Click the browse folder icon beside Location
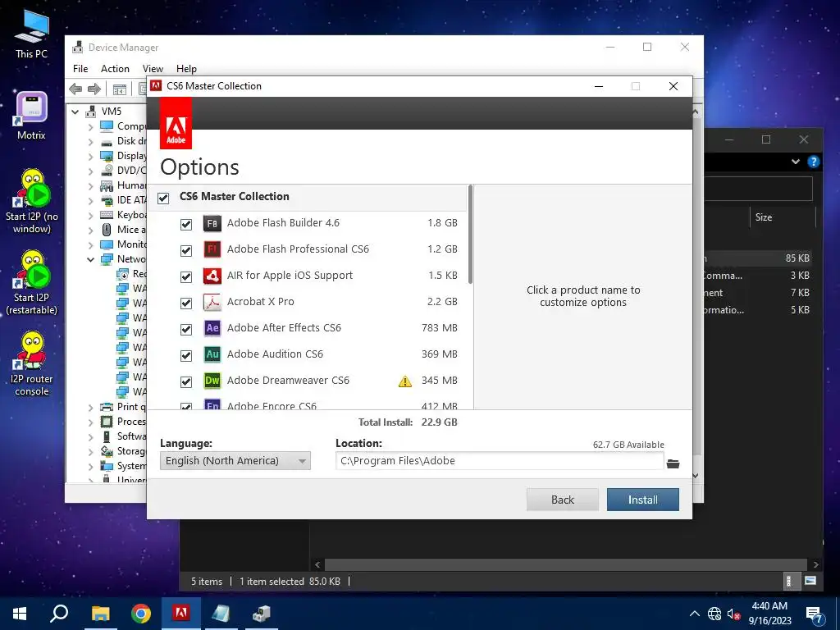This screenshot has height=630, width=840. pos(673,463)
